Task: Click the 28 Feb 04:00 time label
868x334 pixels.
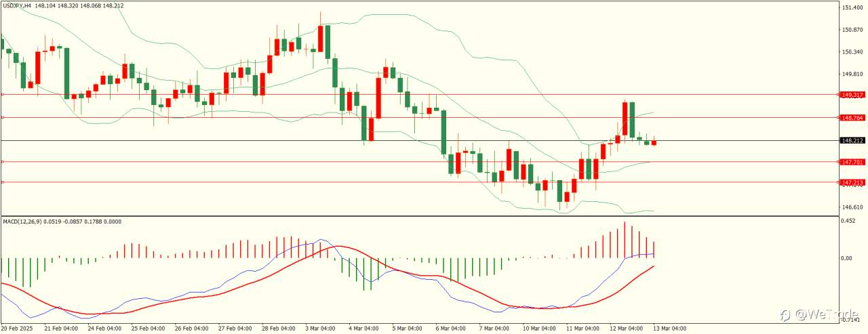Action: click(x=278, y=329)
